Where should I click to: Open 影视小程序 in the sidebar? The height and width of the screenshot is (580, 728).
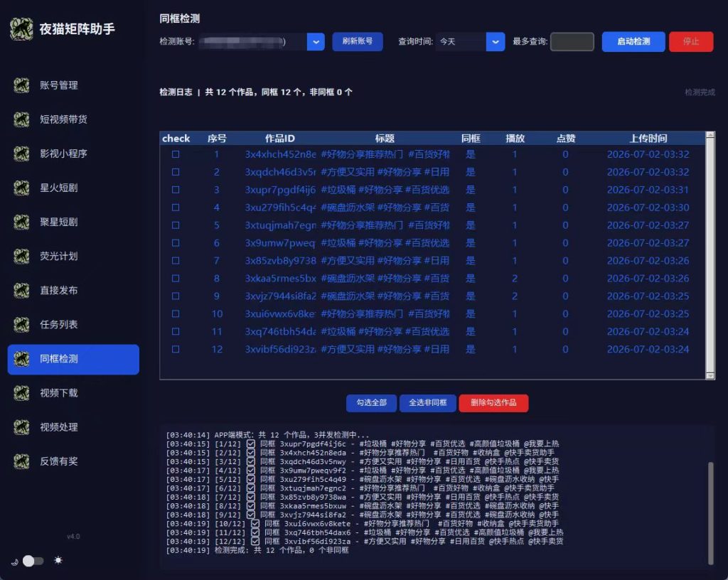[73, 154]
